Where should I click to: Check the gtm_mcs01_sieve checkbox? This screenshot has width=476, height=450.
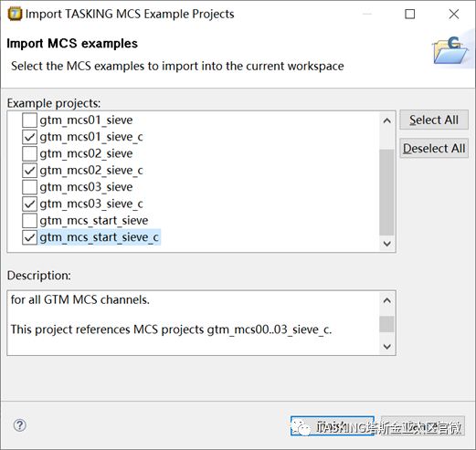[x=29, y=120]
